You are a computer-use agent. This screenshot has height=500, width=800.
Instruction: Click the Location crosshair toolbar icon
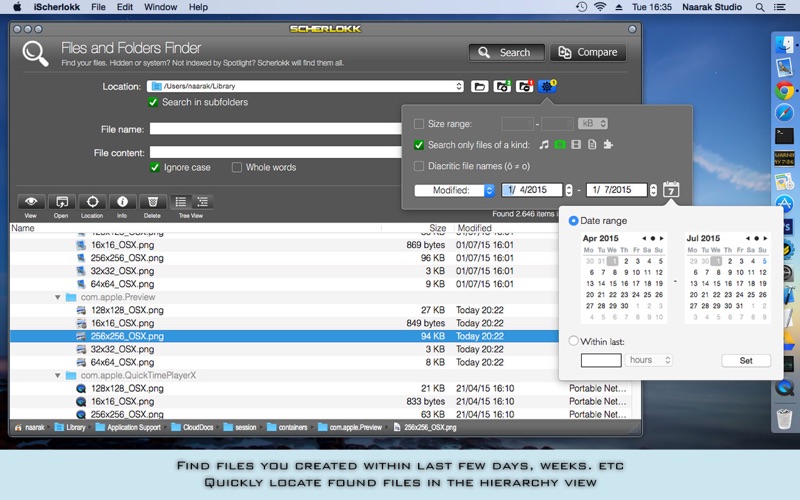pyautogui.click(x=92, y=202)
